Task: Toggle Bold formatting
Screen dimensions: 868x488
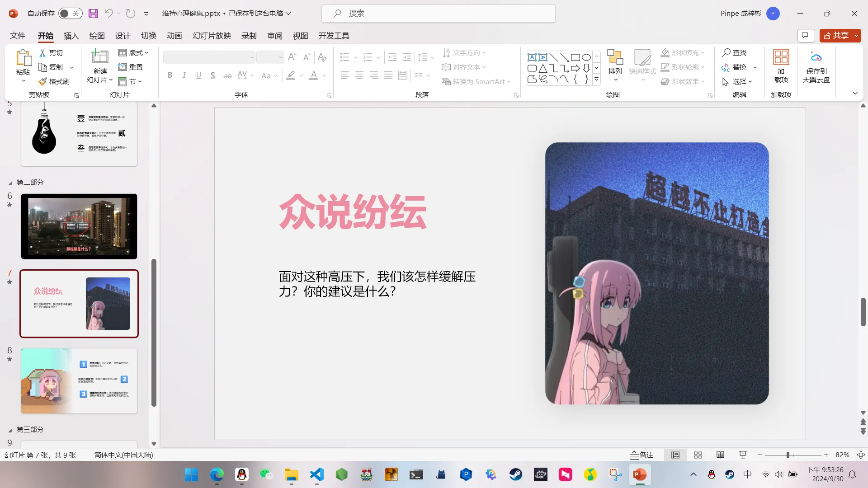Action: coord(170,75)
